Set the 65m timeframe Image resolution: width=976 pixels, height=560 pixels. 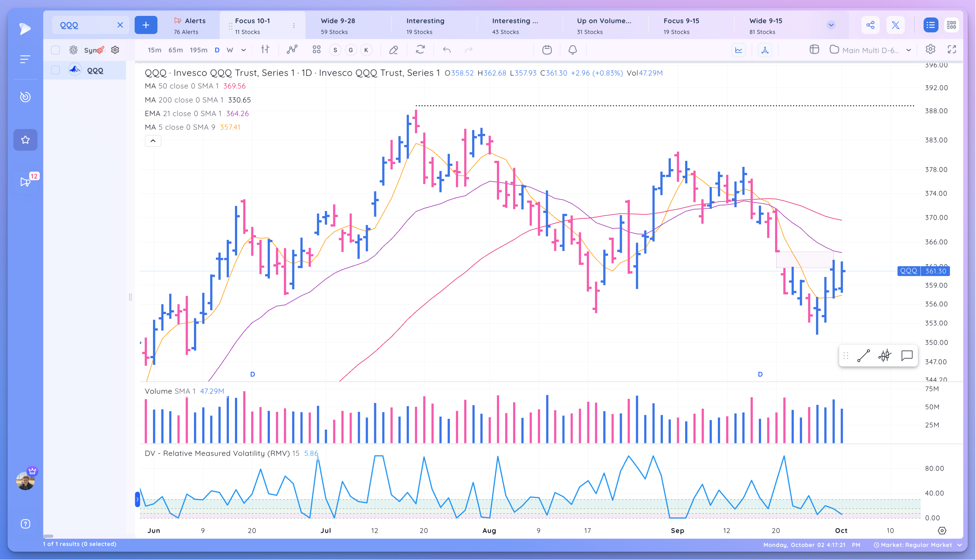pos(176,50)
